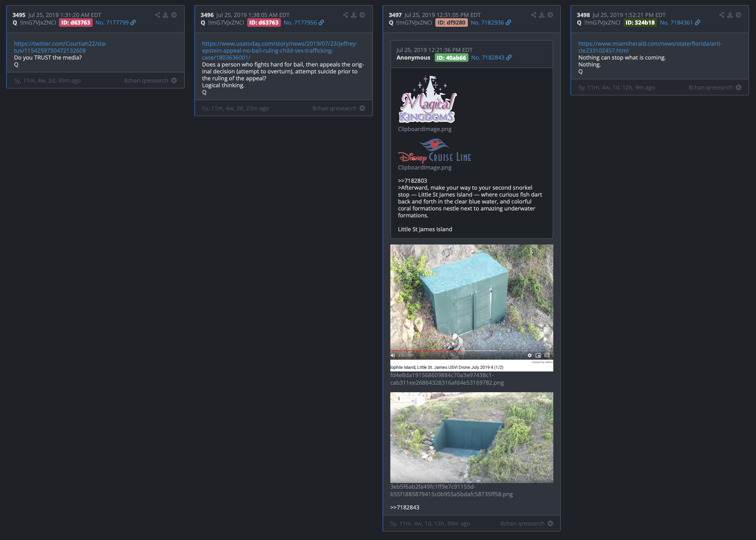Open the hillside bunker entrance image
This screenshot has width=756, height=540.
[x=472, y=438]
